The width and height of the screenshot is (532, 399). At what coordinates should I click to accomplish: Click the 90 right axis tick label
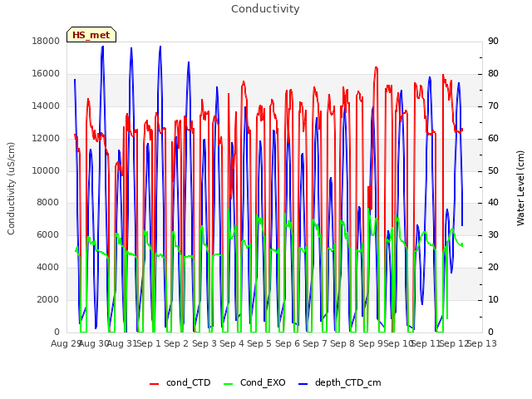coord(493,41)
